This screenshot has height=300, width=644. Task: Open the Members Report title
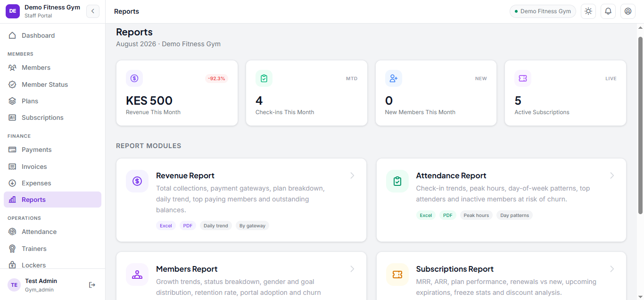[187, 269]
